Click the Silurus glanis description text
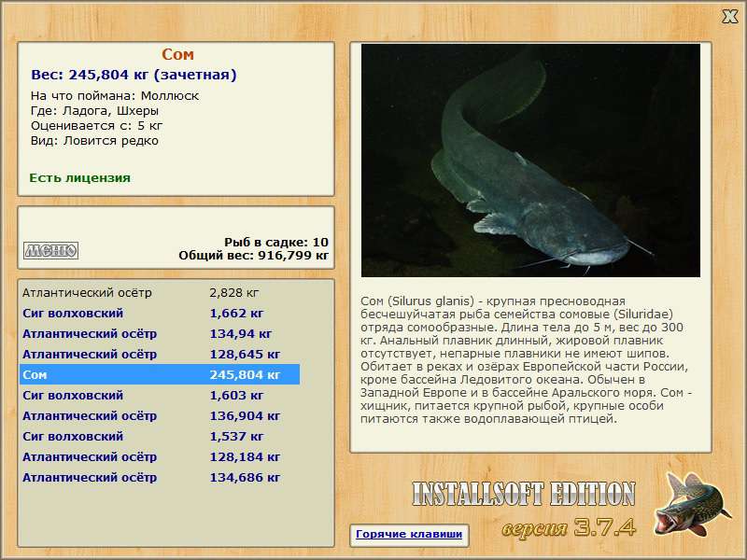The width and height of the screenshot is (747, 560). click(x=526, y=360)
